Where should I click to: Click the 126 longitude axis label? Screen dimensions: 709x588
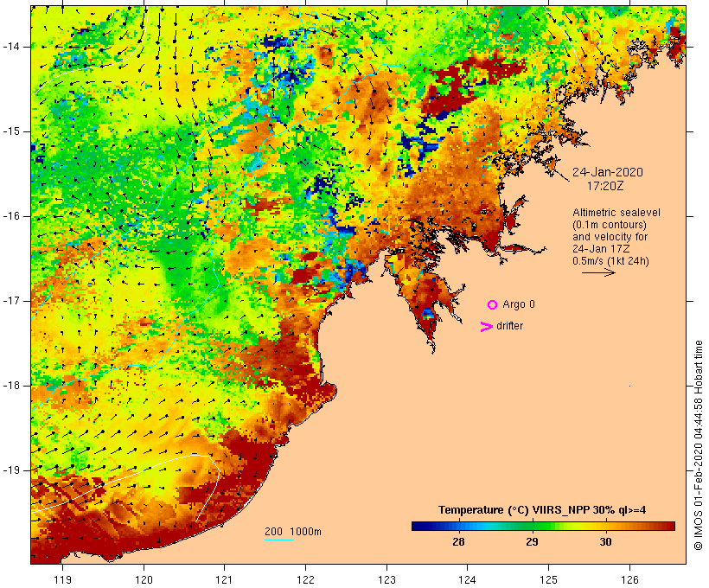(x=629, y=580)
